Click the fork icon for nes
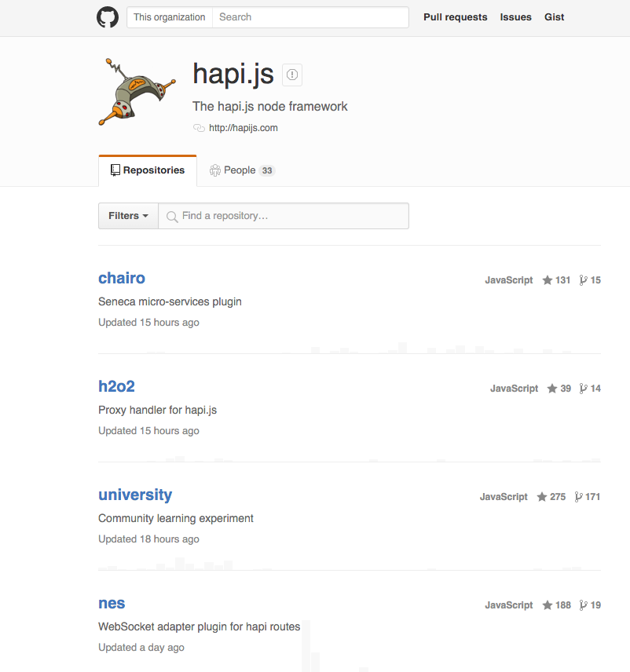 click(583, 605)
